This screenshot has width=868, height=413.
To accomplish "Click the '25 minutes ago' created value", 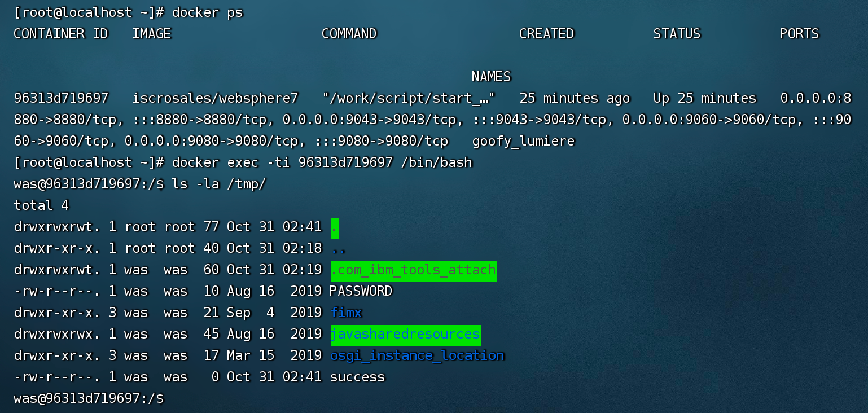I will pos(574,98).
